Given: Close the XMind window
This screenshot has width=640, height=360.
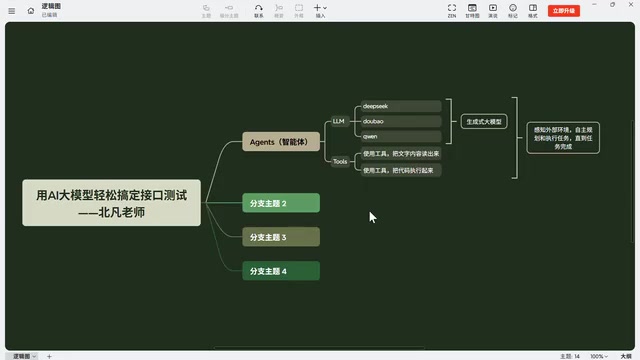Looking at the screenshot, I should click(631, 4).
